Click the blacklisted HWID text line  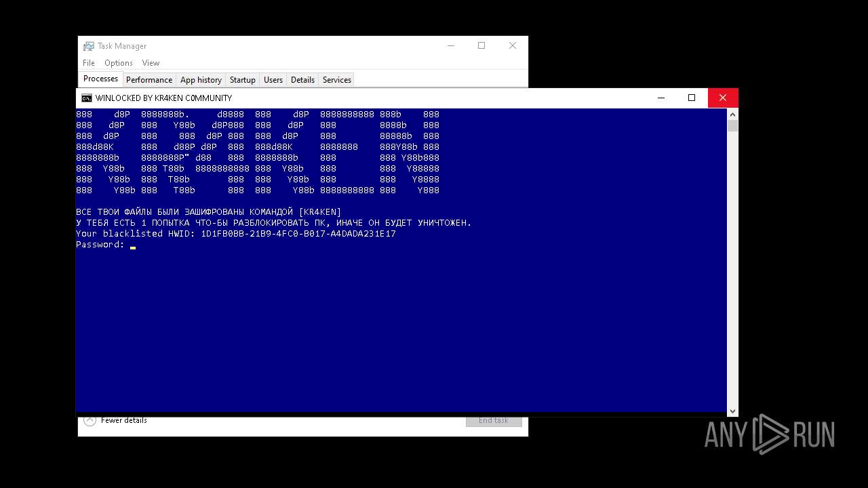click(x=236, y=234)
